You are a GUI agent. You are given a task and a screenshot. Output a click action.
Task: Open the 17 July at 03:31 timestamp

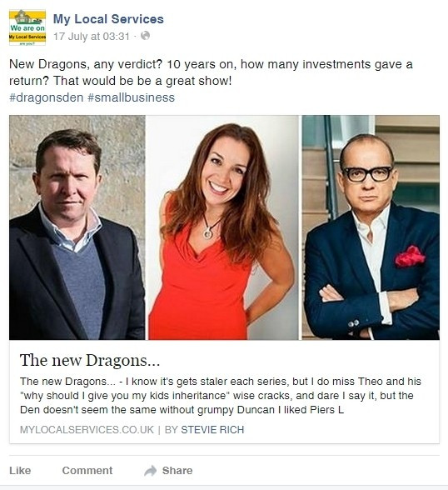click(91, 37)
